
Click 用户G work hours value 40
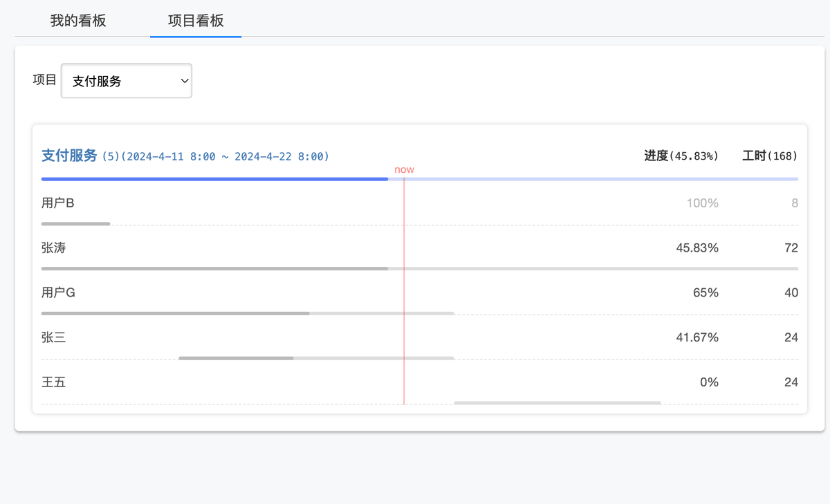791,292
